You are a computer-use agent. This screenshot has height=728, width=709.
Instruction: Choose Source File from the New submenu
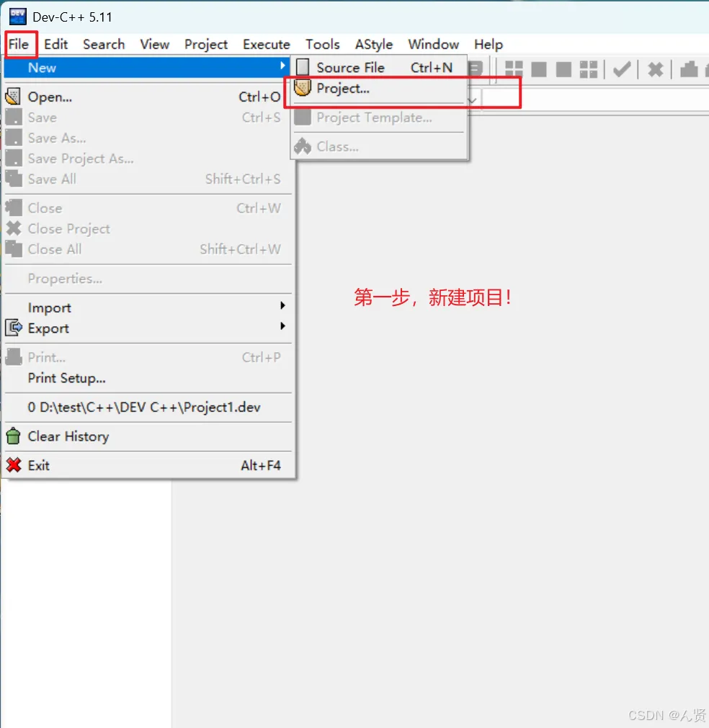click(379, 67)
